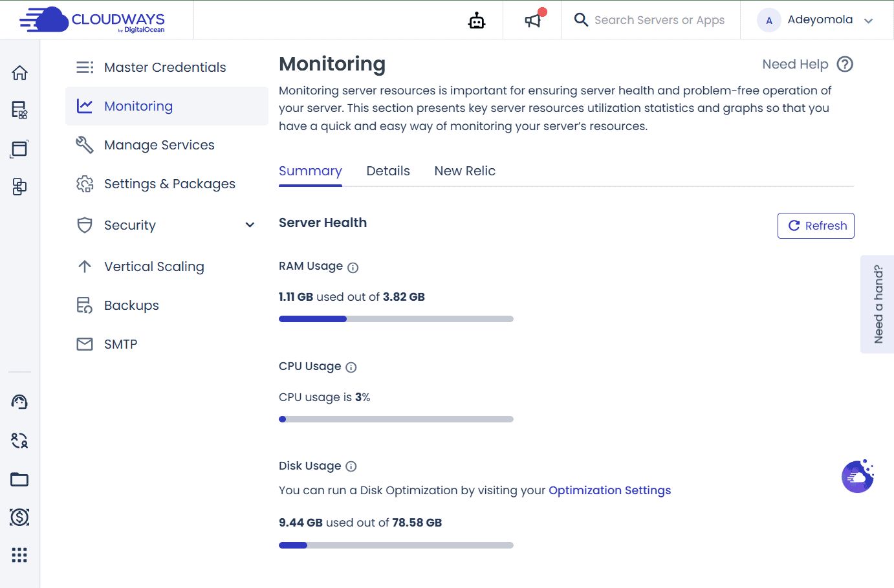Image resolution: width=894 pixels, height=588 pixels.
Task: Click the '9.44 GB used out of 78.58 GB' text
Action: (360, 523)
